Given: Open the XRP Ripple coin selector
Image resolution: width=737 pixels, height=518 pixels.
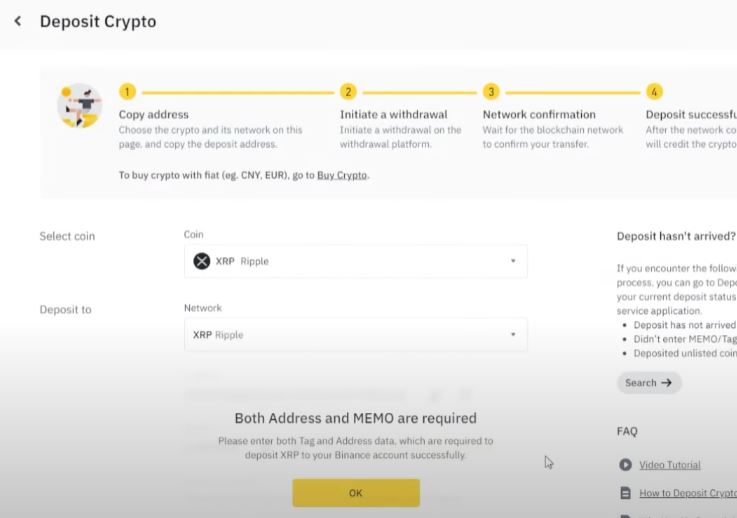Looking at the screenshot, I should 355,261.
